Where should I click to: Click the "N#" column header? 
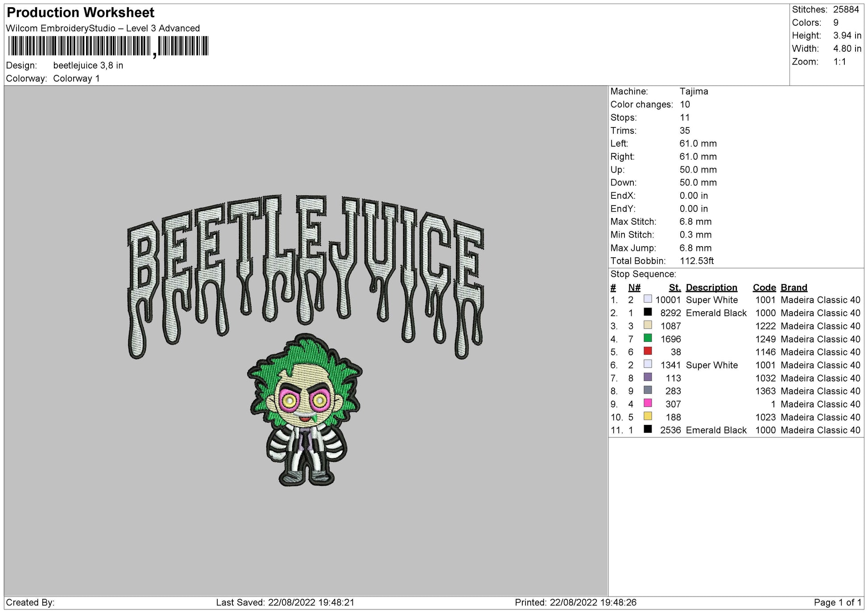[x=634, y=288]
